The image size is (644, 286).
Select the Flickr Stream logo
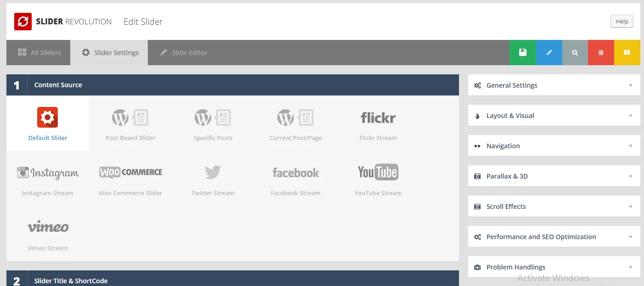378,118
